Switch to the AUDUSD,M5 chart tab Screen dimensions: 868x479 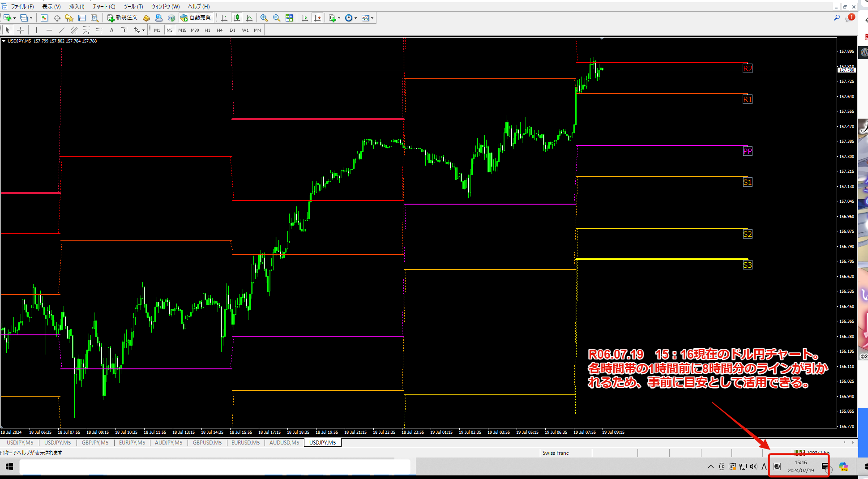pos(284,443)
